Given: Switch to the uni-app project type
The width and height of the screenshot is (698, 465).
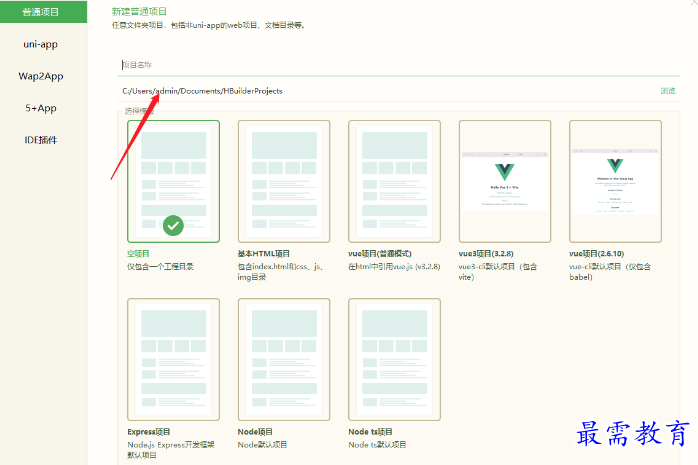Looking at the screenshot, I should point(41,44).
